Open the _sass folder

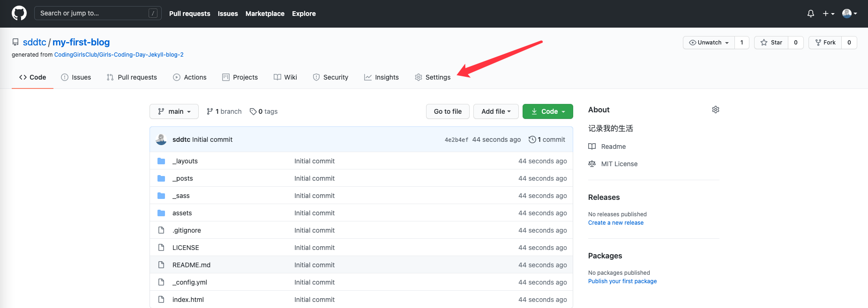tap(181, 196)
